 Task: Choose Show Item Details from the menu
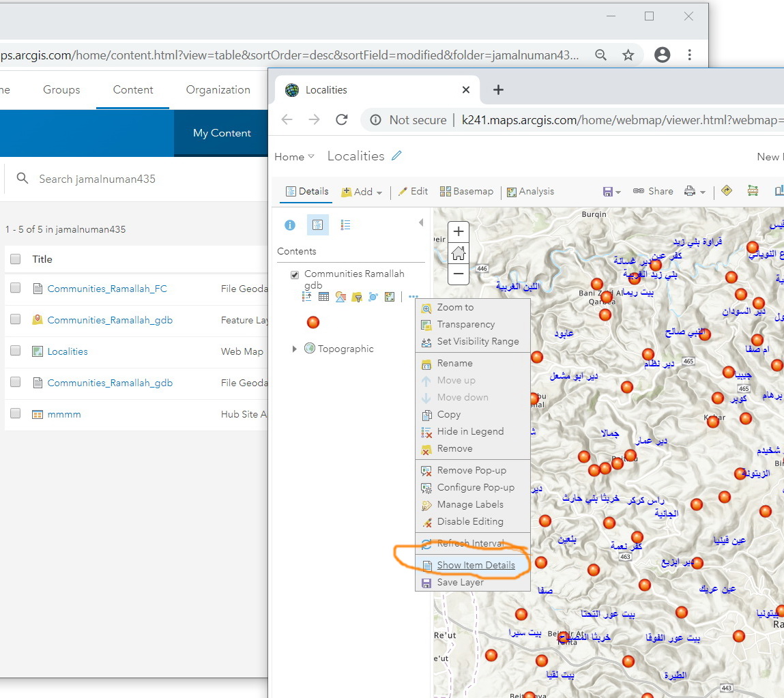coord(476,565)
